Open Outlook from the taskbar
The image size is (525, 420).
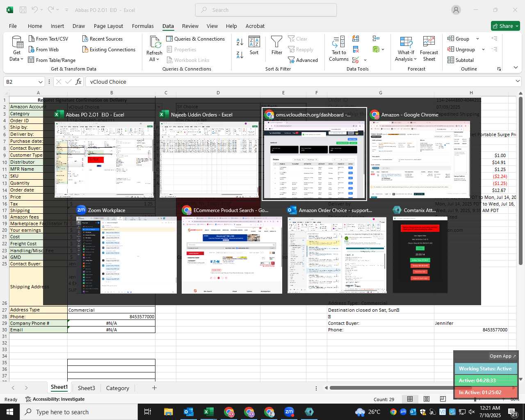(189, 412)
